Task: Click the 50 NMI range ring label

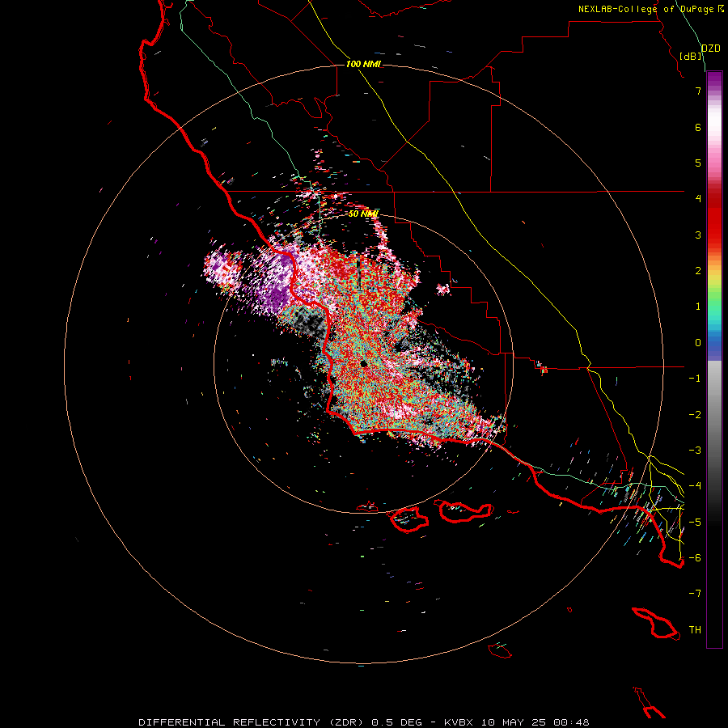Action: coord(363,214)
